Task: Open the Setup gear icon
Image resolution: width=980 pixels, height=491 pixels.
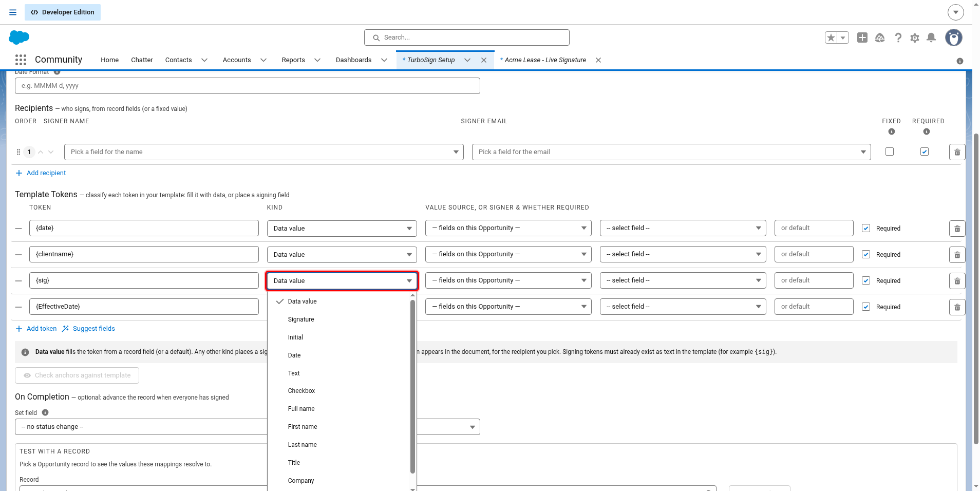Action: click(915, 37)
